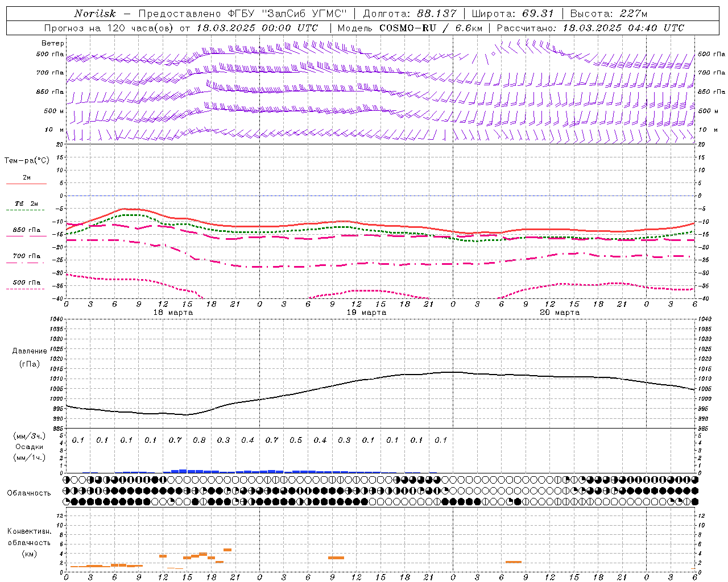Click the Давление chart title
Viewport: 728px width, 582px height.
[x=30, y=351]
